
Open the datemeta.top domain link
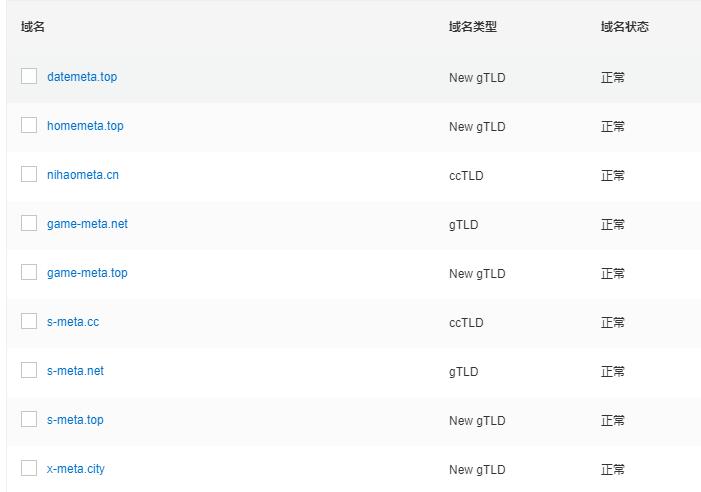(x=82, y=77)
